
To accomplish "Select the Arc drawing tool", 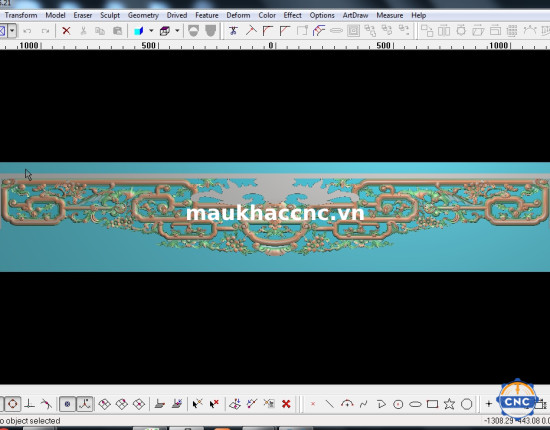I will click(x=347, y=404).
